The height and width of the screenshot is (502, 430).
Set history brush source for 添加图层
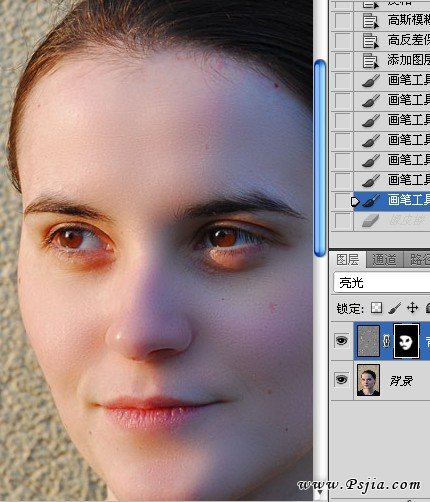342,61
